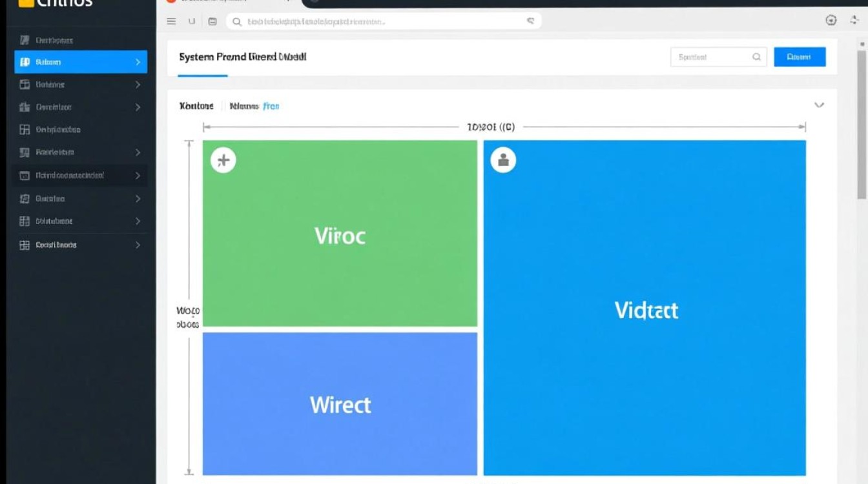
Task: Click the yellow app logo in the sidebar header
Action: click(x=25, y=3)
